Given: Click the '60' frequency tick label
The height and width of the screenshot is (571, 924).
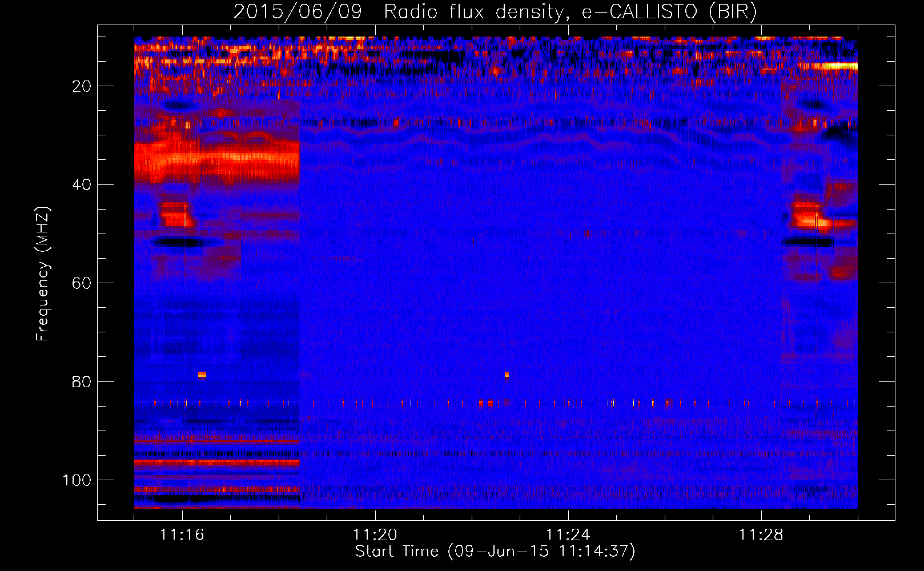Looking at the screenshot, I should 82,283.
